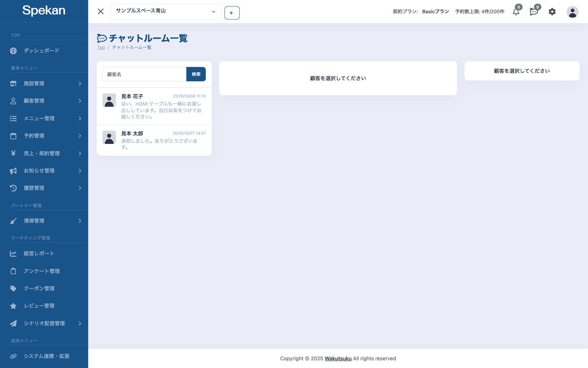Expand the 施設管理 menu chevron
The height and width of the screenshot is (368, 588).
[80, 84]
